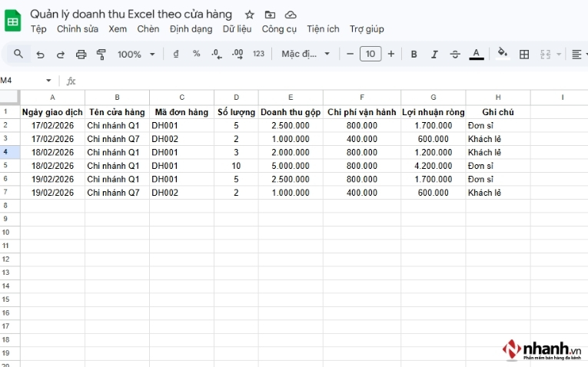Screen dimensions: 588x367
Task: Click the merge cells icon
Action: 545,55
